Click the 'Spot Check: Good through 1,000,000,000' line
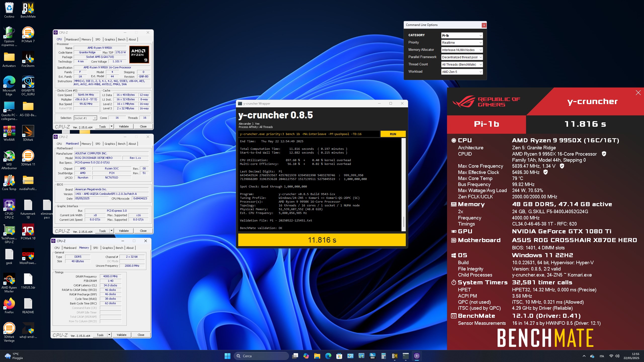Screen dimensions: 644x362 [273, 187]
